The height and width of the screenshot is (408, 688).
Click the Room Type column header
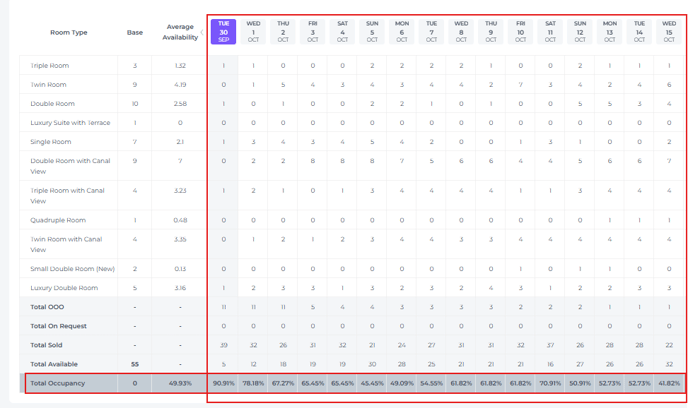(x=69, y=32)
